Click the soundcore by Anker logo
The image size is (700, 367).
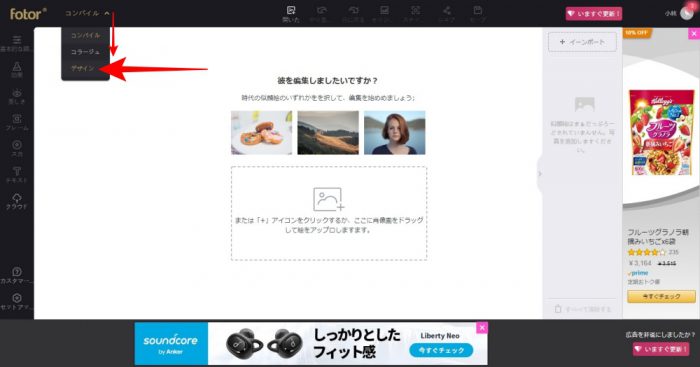171,344
